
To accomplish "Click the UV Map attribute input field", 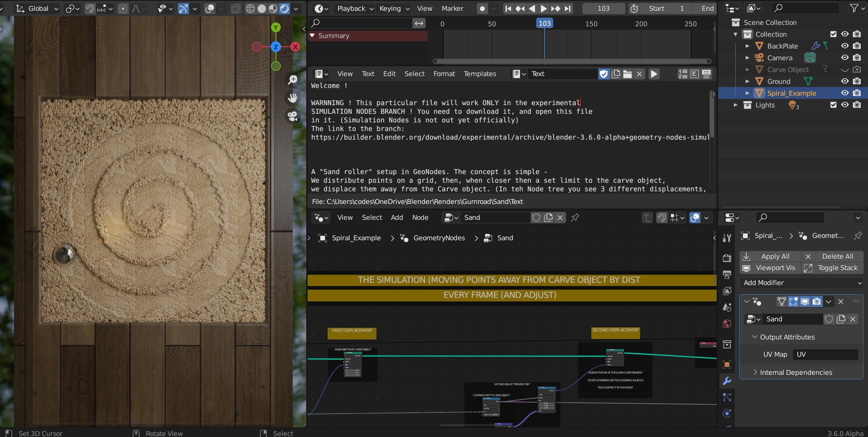I will (825, 354).
